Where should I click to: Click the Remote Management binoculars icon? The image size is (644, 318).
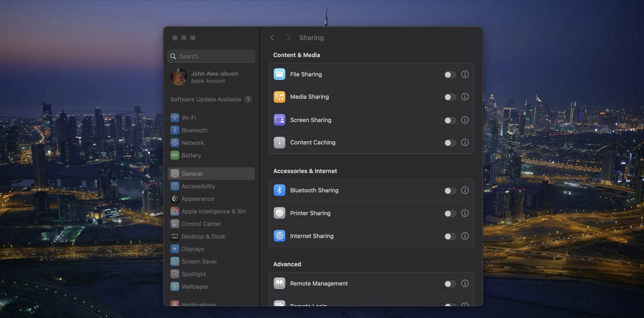pyautogui.click(x=279, y=283)
